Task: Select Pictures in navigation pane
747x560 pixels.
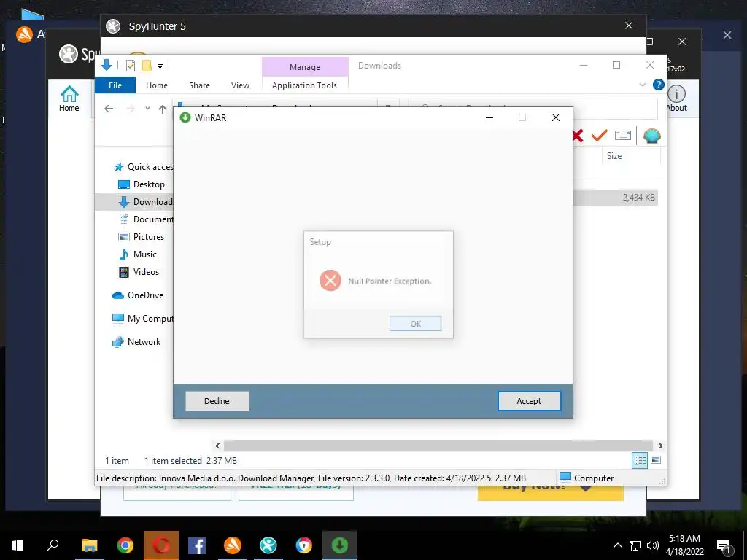Action: point(141,237)
